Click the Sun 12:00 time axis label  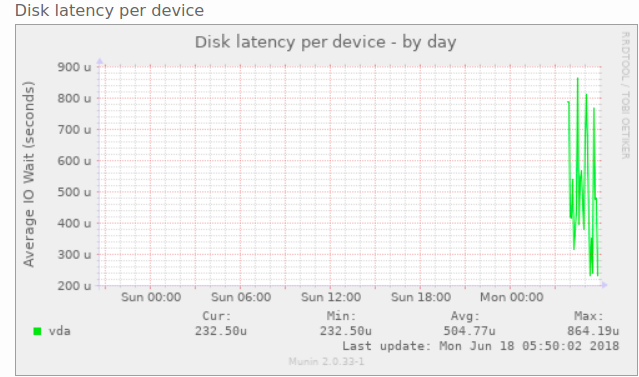point(331,297)
